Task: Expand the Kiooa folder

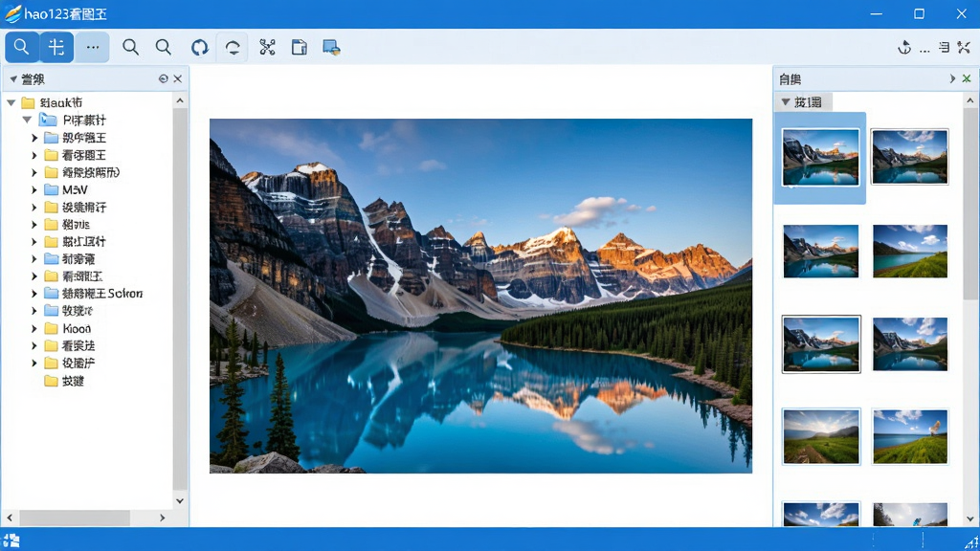Action: pyautogui.click(x=34, y=329)
